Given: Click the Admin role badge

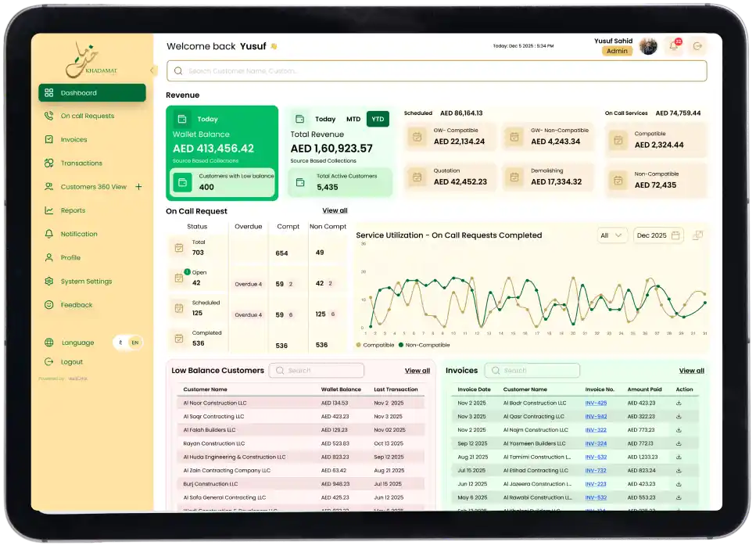Looking at the screenshot, I should point(617,51).
